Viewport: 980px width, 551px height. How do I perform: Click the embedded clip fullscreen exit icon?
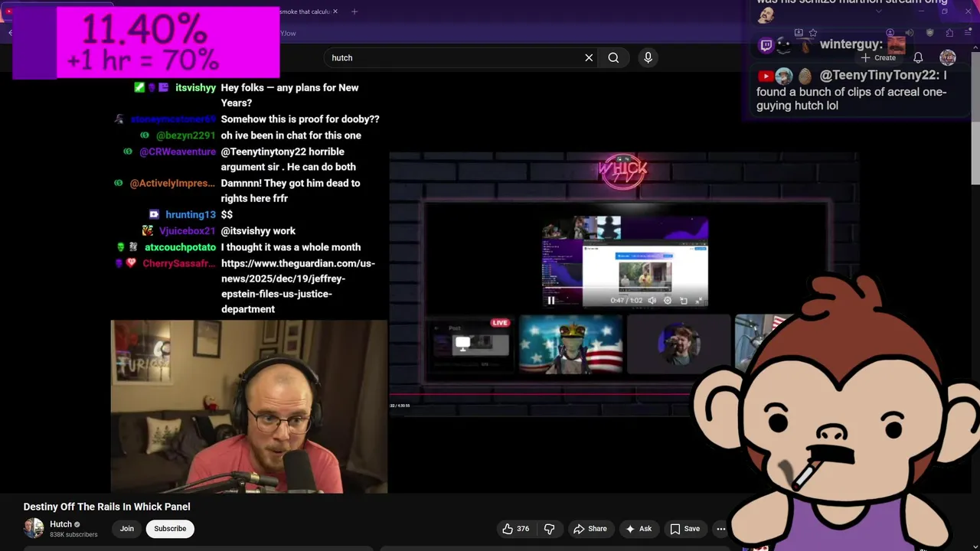(698, 301)
